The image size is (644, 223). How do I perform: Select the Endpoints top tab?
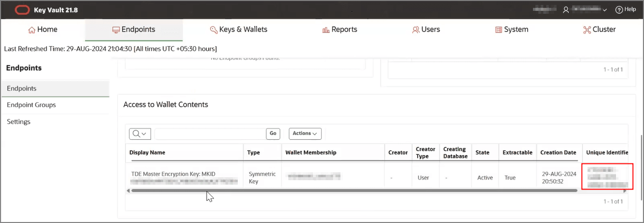tap(134, 30)
